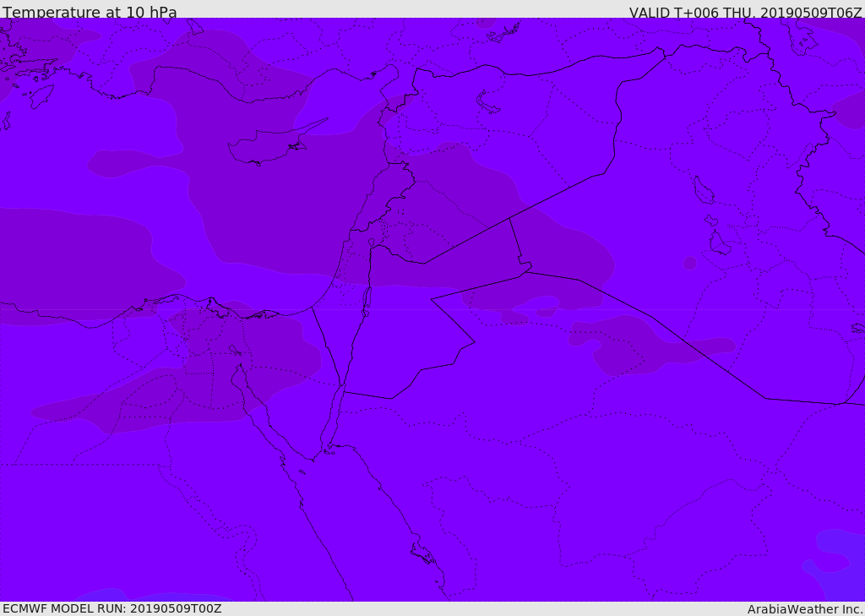Click the 'ECMWF MODEL RUN: 20190509T00Z' footer text

[112, 608]
